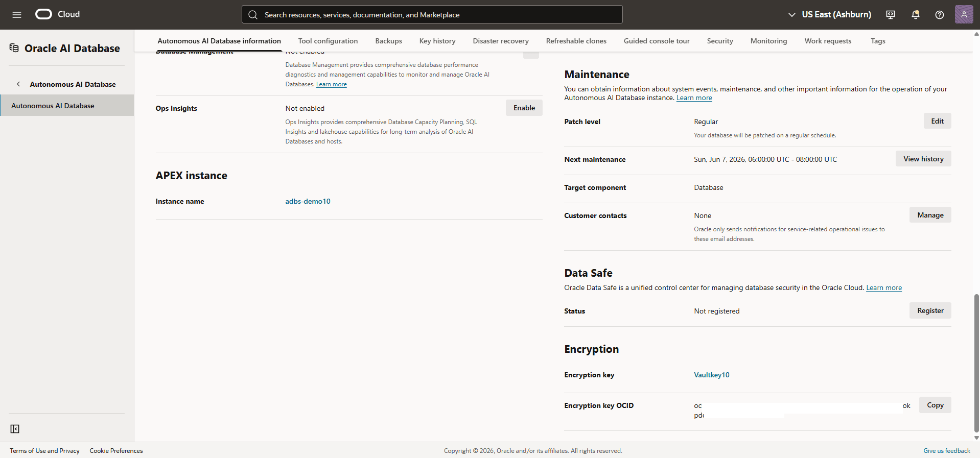Open the Work requests tab
The height and width of the screenshot is (458, 980).
pos(828,41)
